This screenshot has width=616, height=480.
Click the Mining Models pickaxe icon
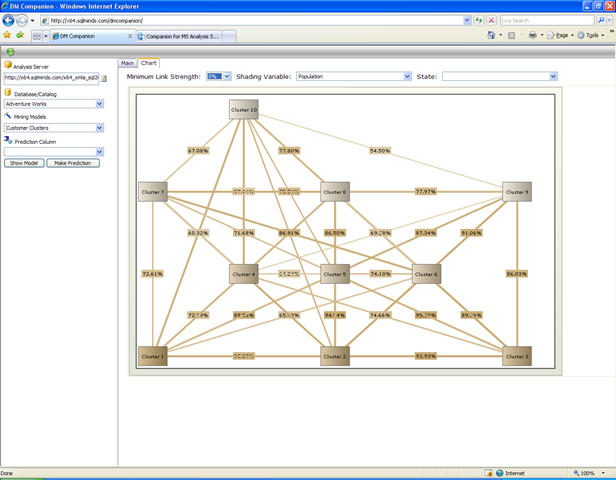(x=8, y=115)
